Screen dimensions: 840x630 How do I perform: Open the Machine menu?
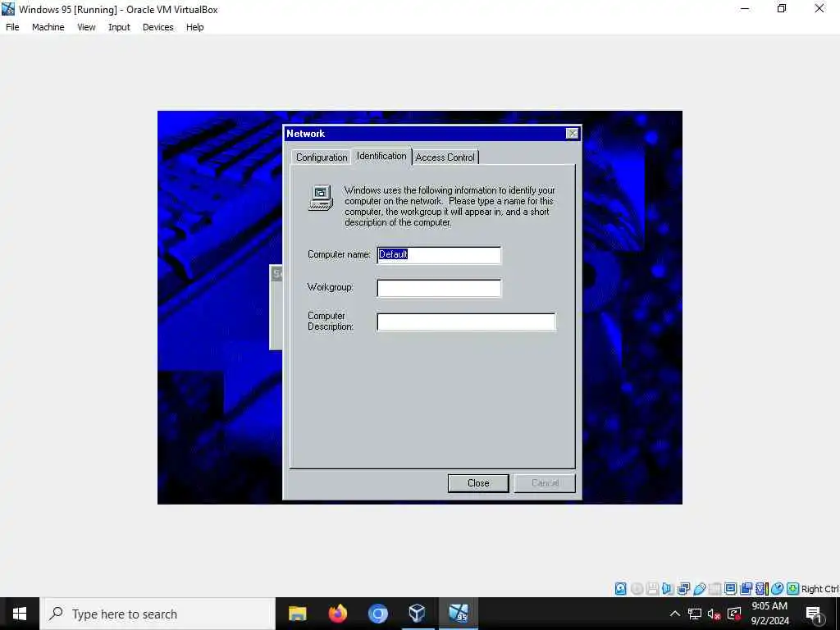point(48,27)
